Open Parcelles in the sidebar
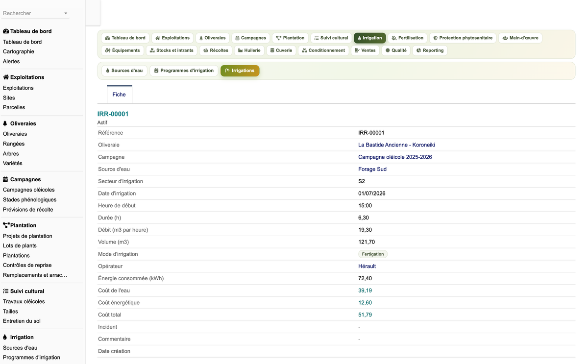This screenshot has width=588, height=364. point(14,107)
